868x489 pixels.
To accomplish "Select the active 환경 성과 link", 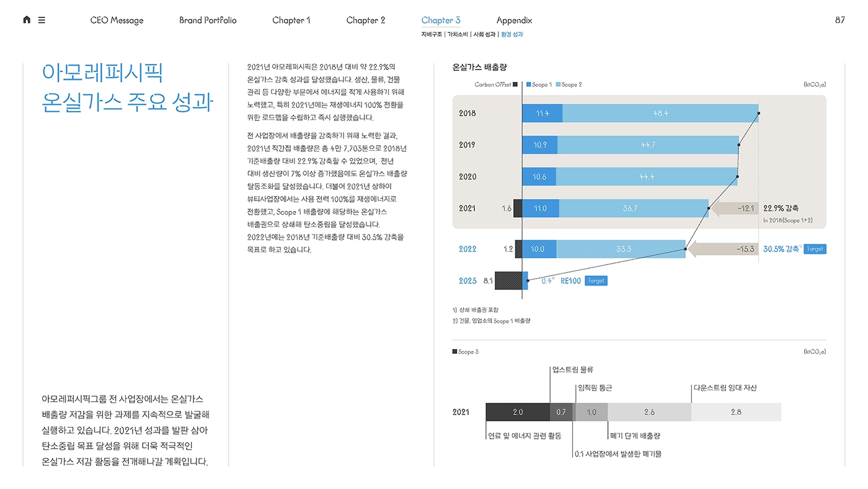I will tap(511, 35).
